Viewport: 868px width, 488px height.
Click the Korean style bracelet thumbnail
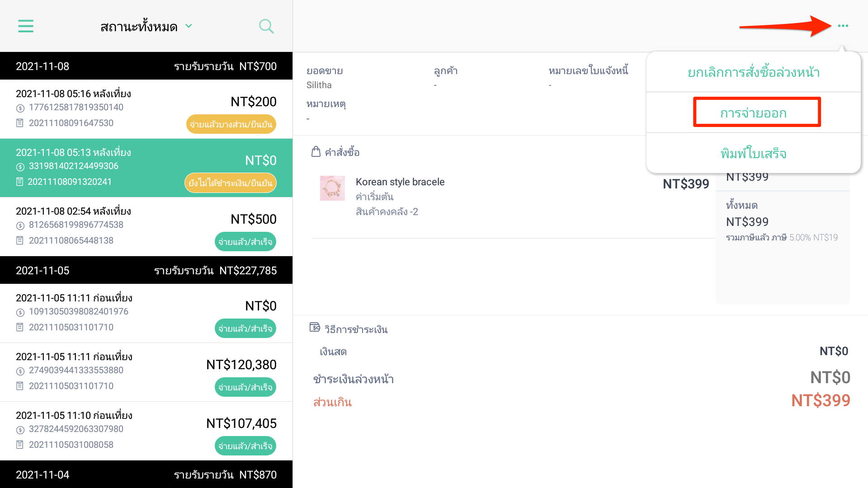[332, 188]
